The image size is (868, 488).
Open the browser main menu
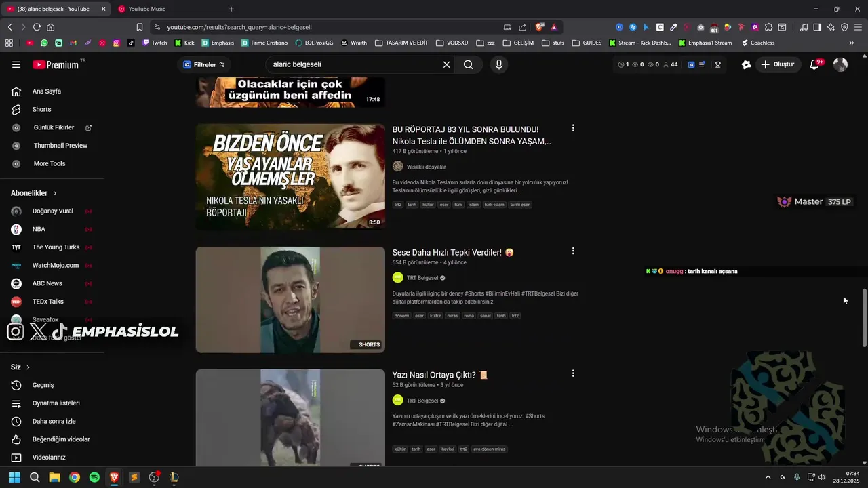[858, 27]
